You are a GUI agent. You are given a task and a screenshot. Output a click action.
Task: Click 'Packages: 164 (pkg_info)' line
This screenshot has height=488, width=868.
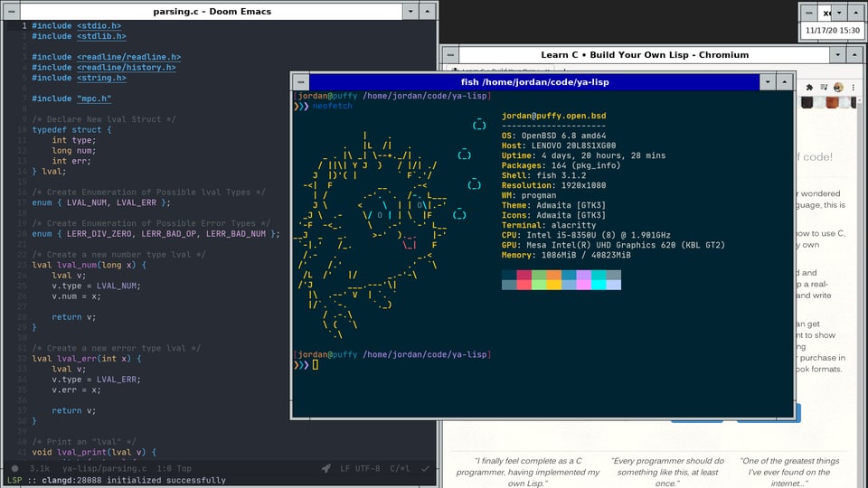coord(561,165)
